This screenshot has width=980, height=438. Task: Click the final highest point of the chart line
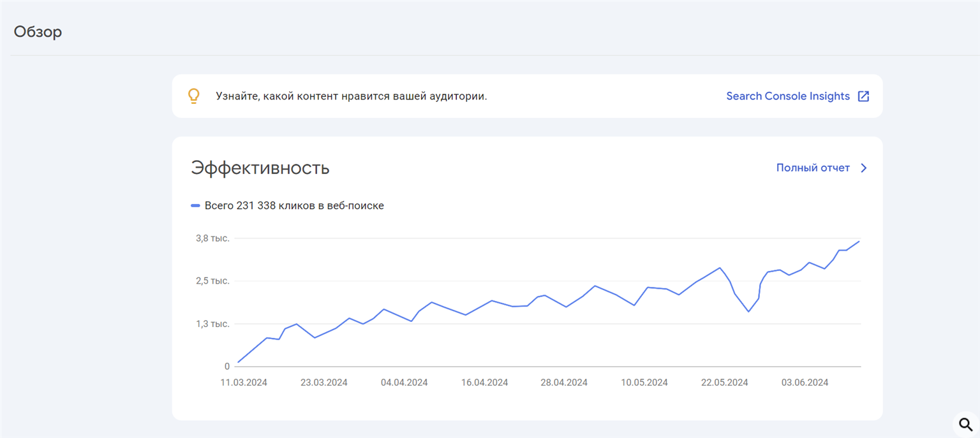(859, 242)
